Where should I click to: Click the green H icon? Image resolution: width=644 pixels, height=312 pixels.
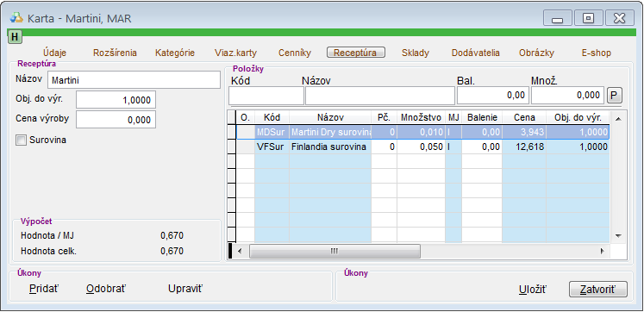click(x=15, y=37)
